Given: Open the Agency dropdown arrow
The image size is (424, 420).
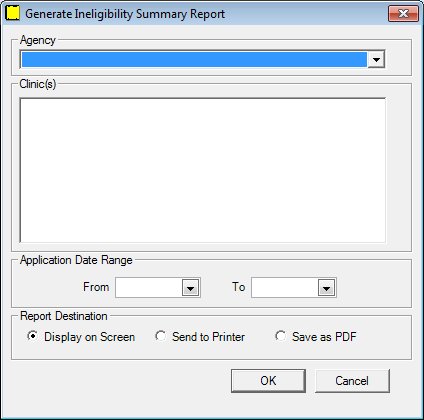Looking at the screenshot, I should [376, 60].
